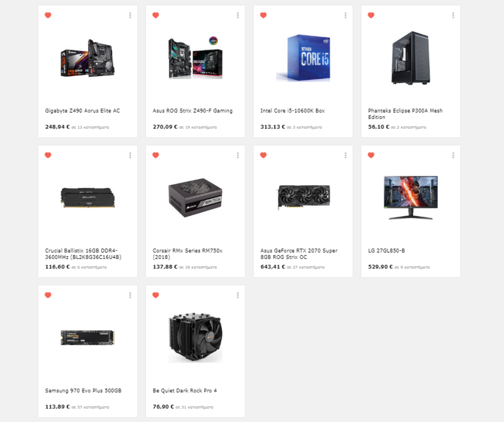Click heart icon on Corsair RM750x card
504x422 pixels.
point(155,155)
